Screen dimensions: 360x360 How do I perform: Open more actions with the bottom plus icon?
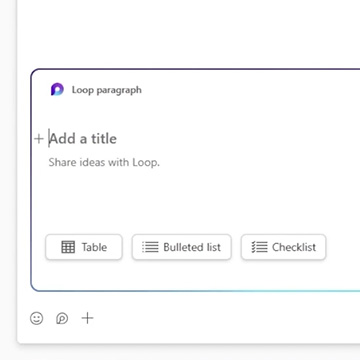click(x=87, y=318)
